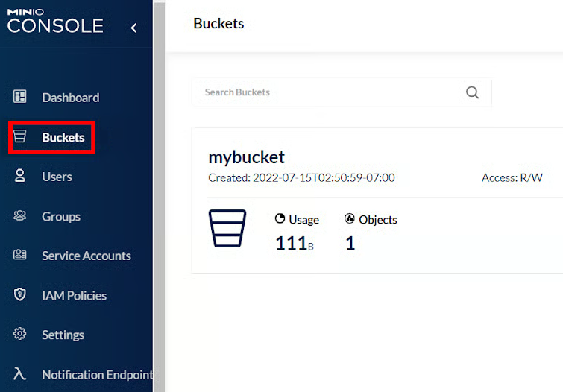
Task: Click the MinIO Console logo
Action: tap(55, 21)
